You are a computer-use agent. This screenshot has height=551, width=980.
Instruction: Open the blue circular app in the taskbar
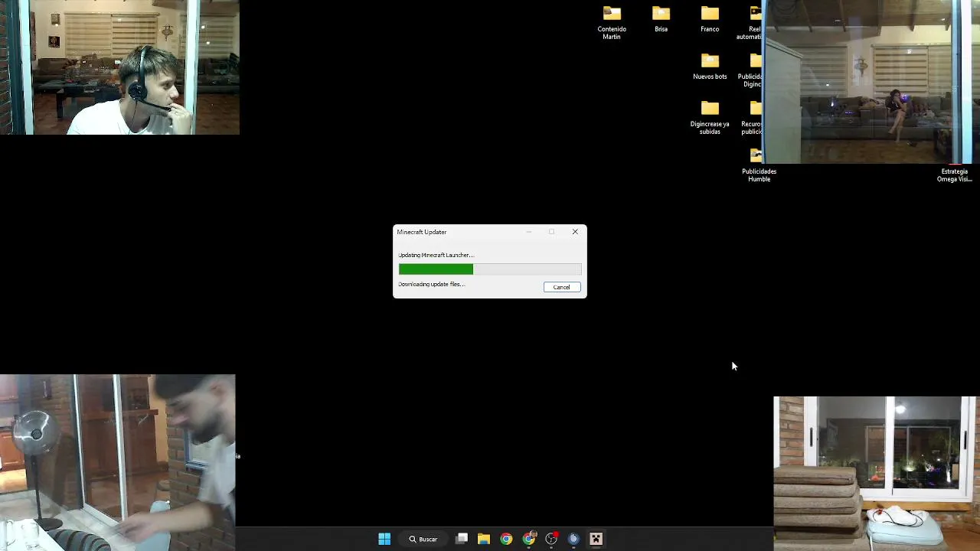tap(573, 539)
